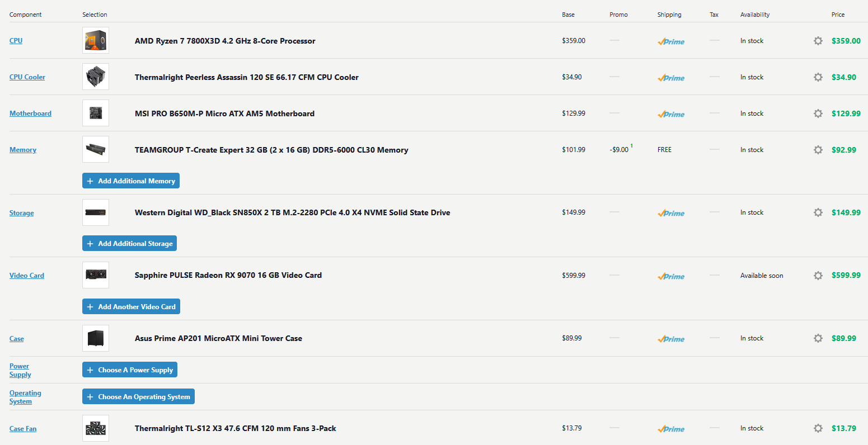Viewport: 868px width, 445px height.
Task: Click the $92.99 Memory price link
Action: point(844,150)
